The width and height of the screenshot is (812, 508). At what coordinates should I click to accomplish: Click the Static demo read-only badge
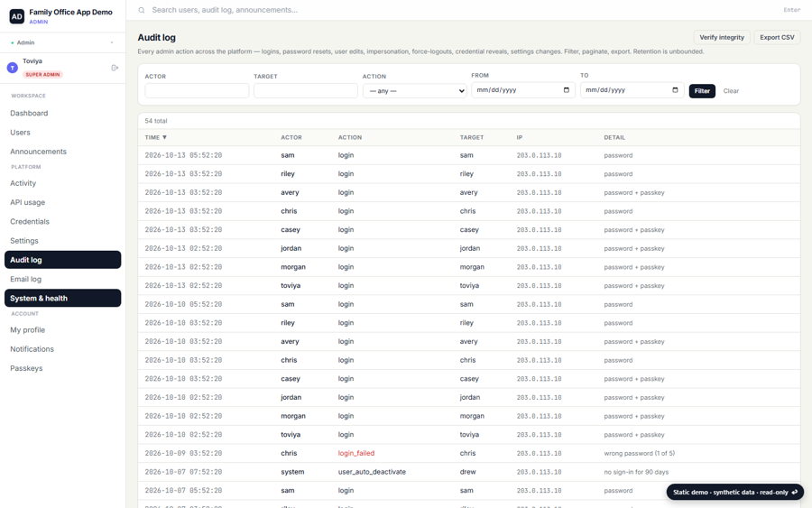tap(734, 492)
